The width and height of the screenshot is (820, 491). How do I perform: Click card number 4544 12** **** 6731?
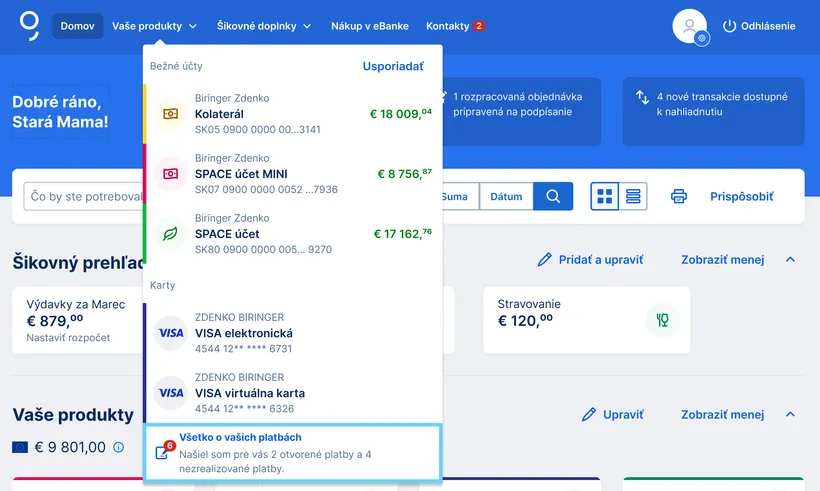point(243,349)
